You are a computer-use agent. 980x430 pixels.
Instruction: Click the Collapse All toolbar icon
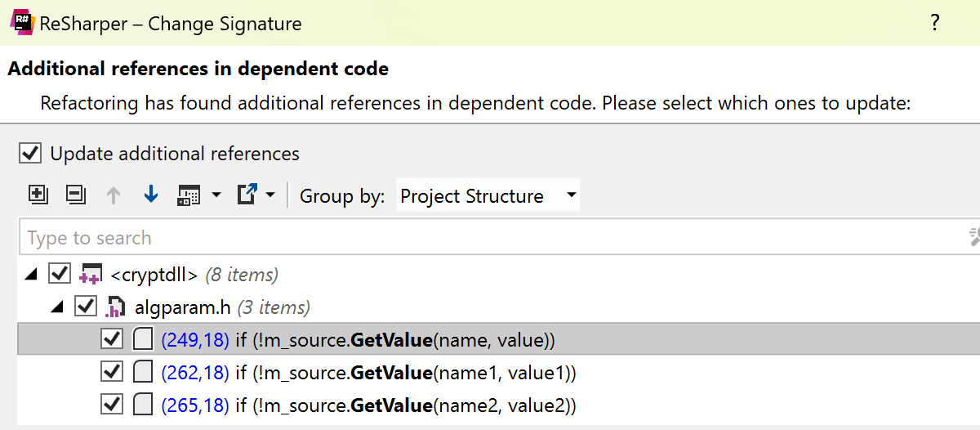(x=75, y=195)
